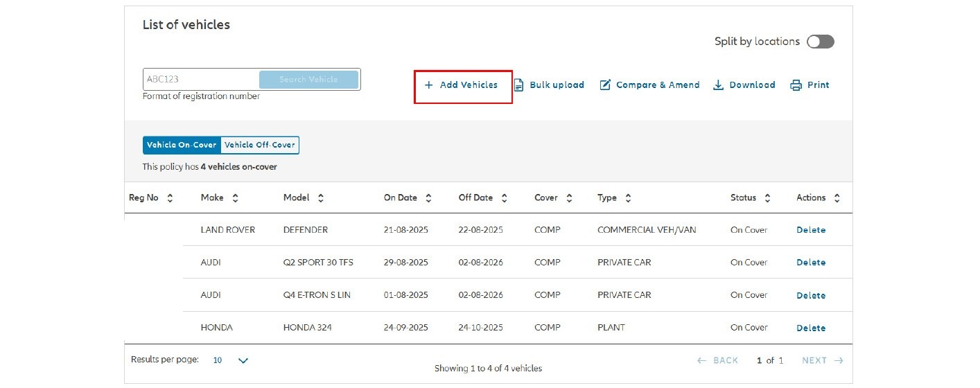980x388 pixels.
Task: Click the 24-09-2025 on date cell
Action: click(406, 328)
